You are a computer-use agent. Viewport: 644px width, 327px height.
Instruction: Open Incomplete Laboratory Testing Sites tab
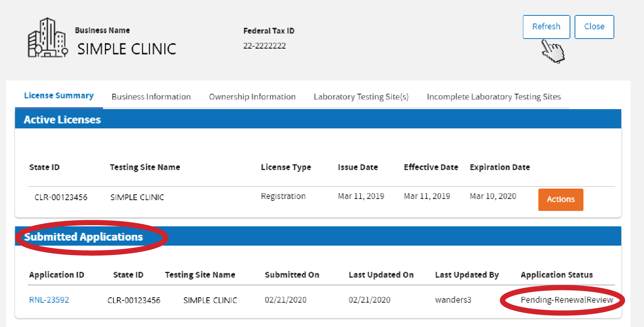pos(493,97)
